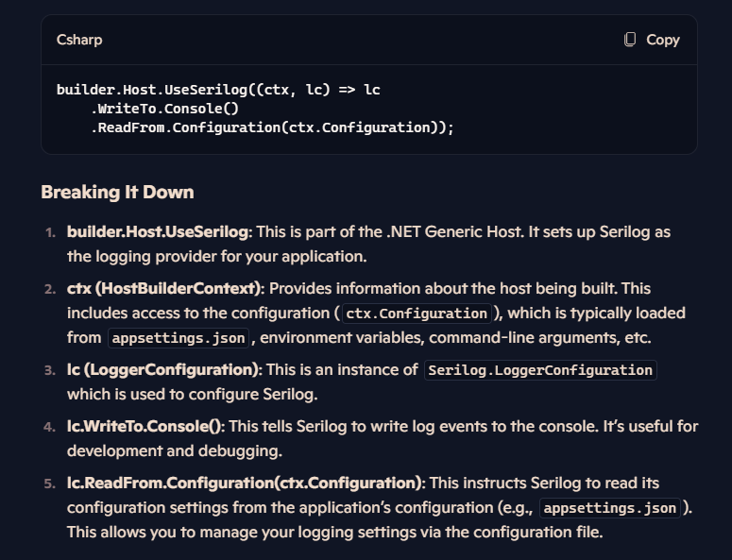Click text 'development and debugging.'
The width and height of the screenshot is (732, 560).
(174, 450)
